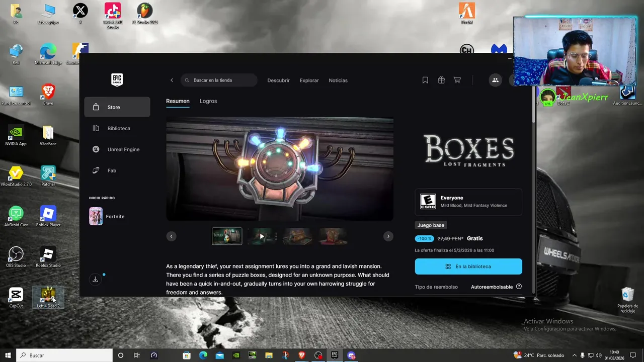
Task: Open the Roblox Studio desktop icon
Action: 48,257
